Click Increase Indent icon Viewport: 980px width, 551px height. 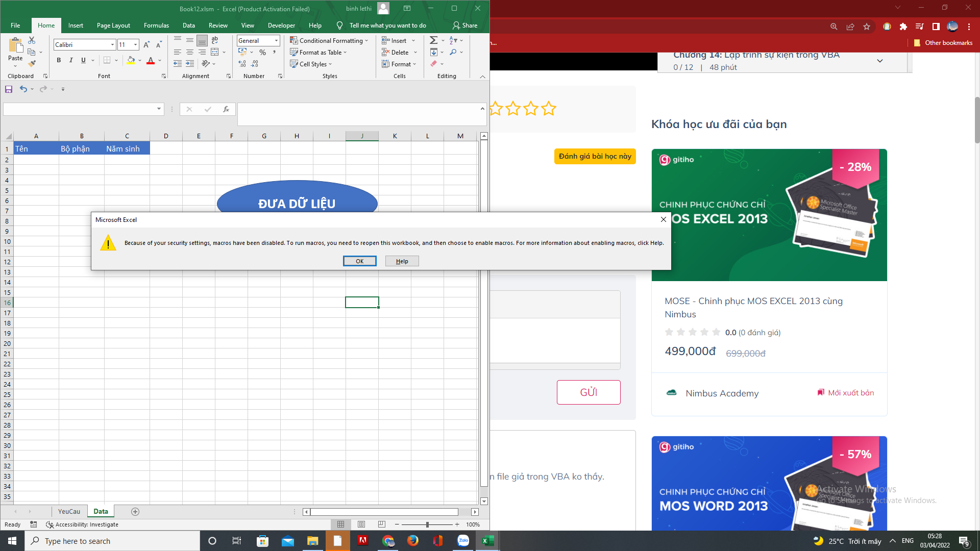[x=190, y=64]
